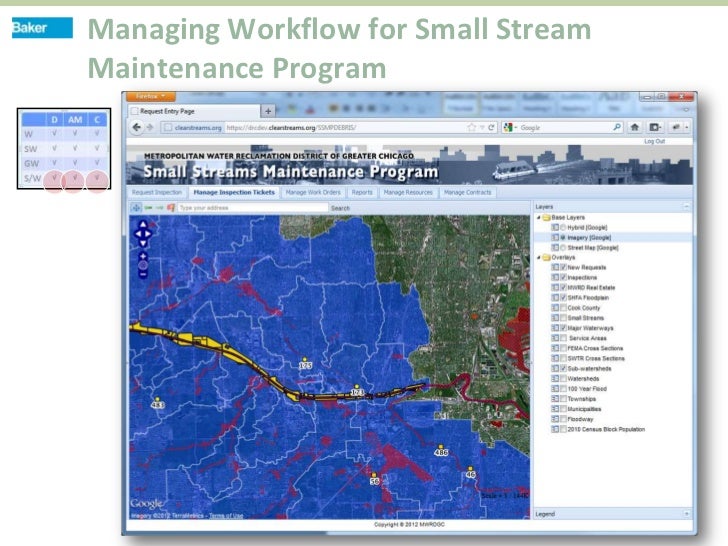Collapse the Layers panel header button
Screen dimensions: 728x546
point(686,206)
